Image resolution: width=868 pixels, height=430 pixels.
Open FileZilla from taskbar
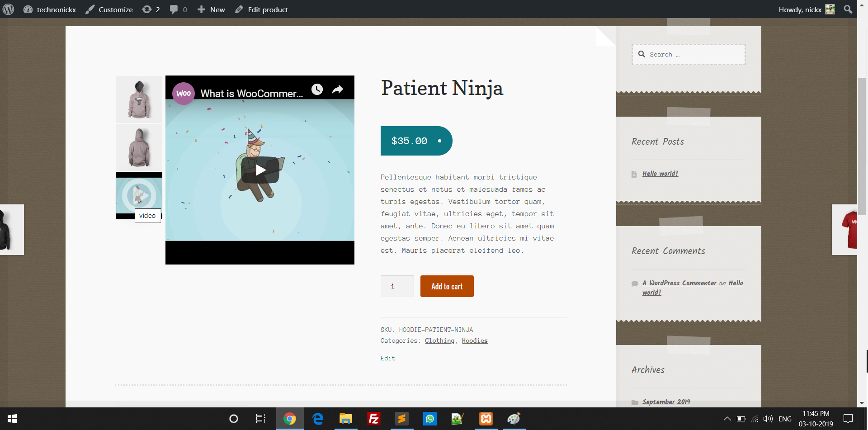tap(374, 419)
